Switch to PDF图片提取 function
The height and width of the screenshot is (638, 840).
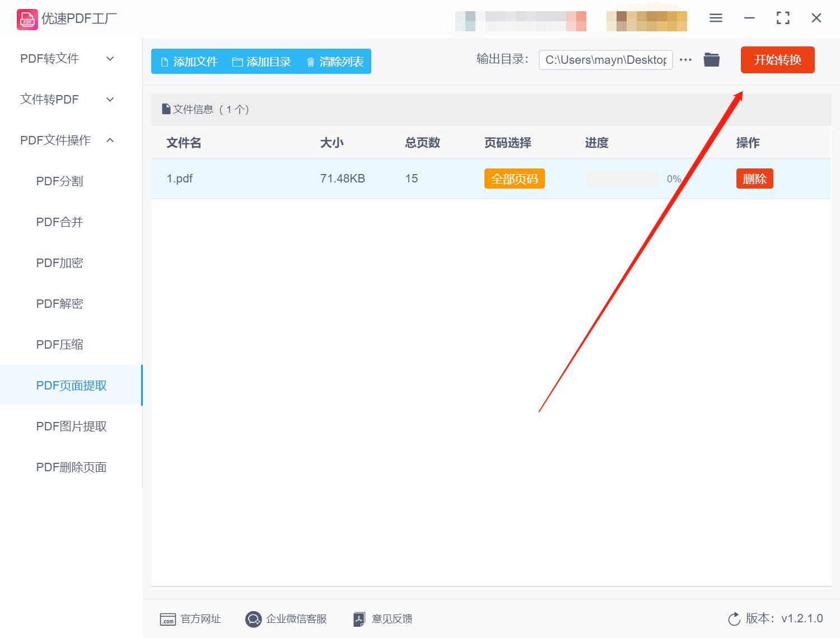[x=71, y=426]
